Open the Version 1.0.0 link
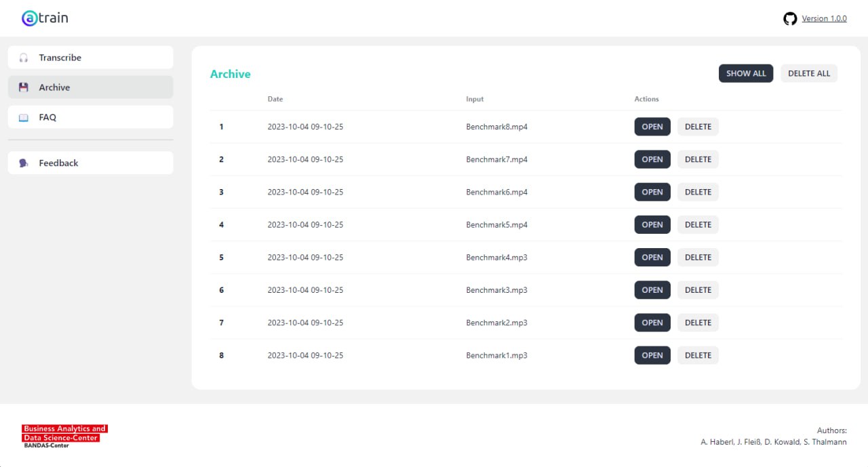Image resolution: width=868 pixels, height=467 pixels. pyautogui.click(x=824, y=19)
